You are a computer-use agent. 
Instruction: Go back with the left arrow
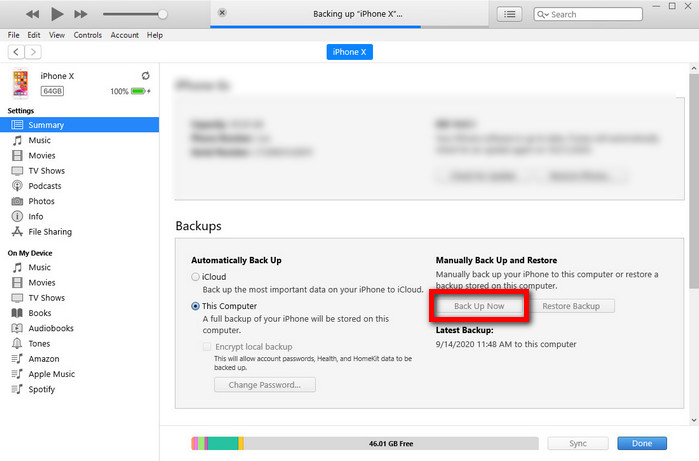click(x=16, y=52)
